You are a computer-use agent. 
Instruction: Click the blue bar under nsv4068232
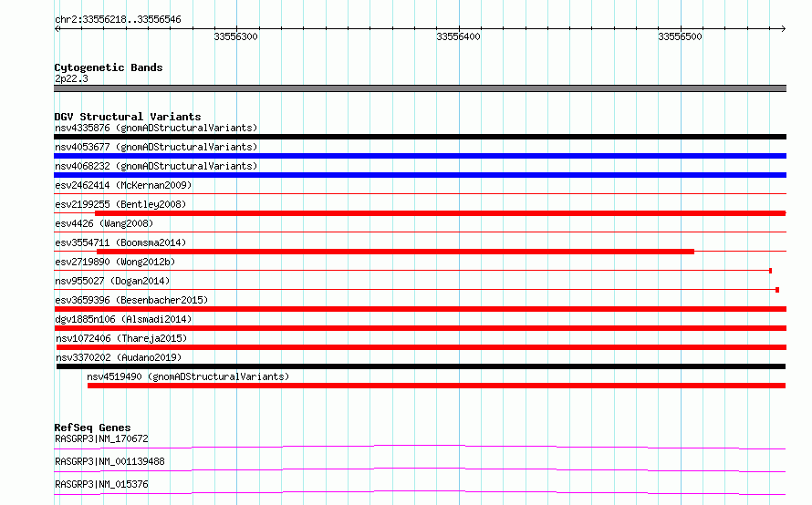tap(420, 175)
